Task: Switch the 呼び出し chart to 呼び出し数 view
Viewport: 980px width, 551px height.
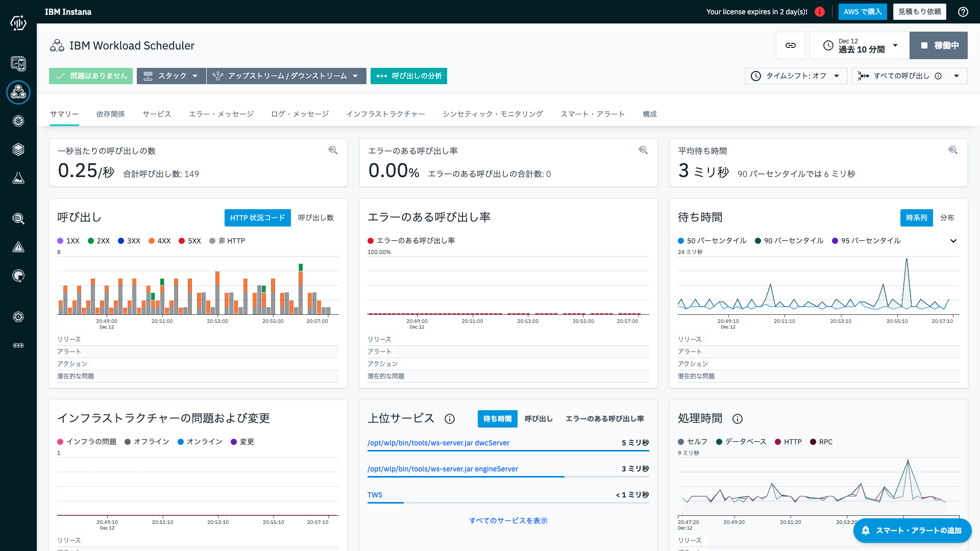Action: tap(316, 218)
